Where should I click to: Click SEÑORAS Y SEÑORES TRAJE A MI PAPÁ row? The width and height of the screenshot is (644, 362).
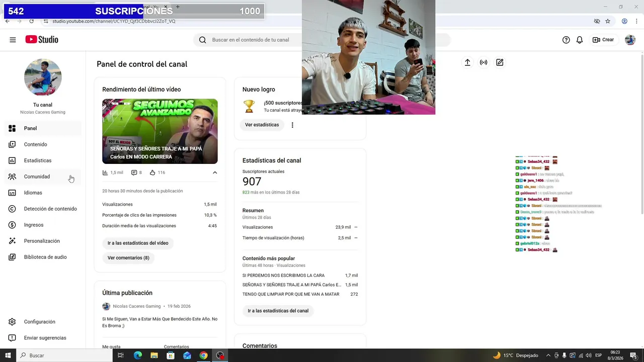(300, 285)
